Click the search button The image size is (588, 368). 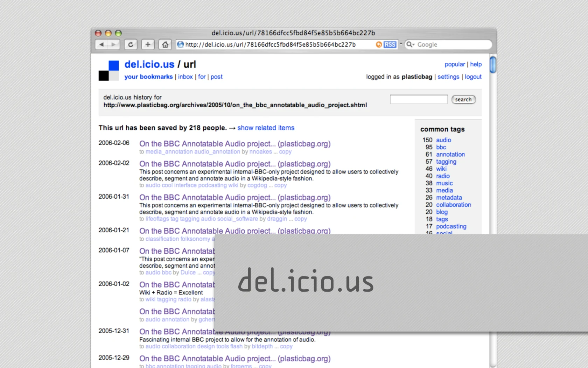click(463, 100)
